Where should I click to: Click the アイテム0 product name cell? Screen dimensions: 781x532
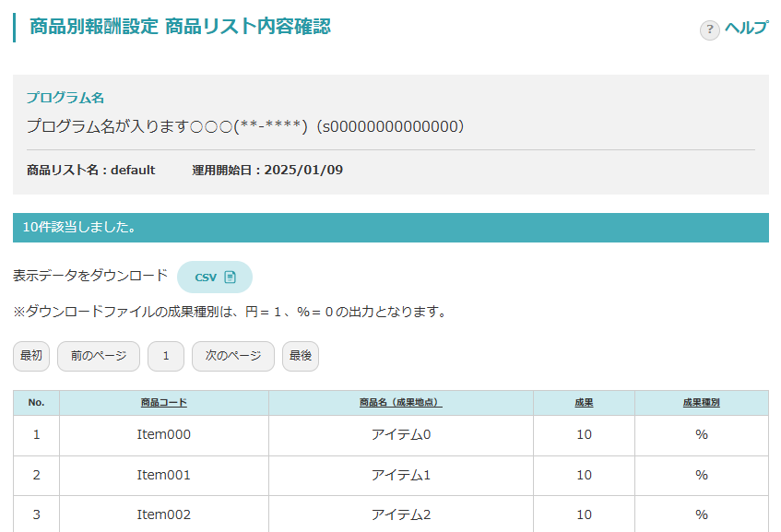click(x=400, y=434)
